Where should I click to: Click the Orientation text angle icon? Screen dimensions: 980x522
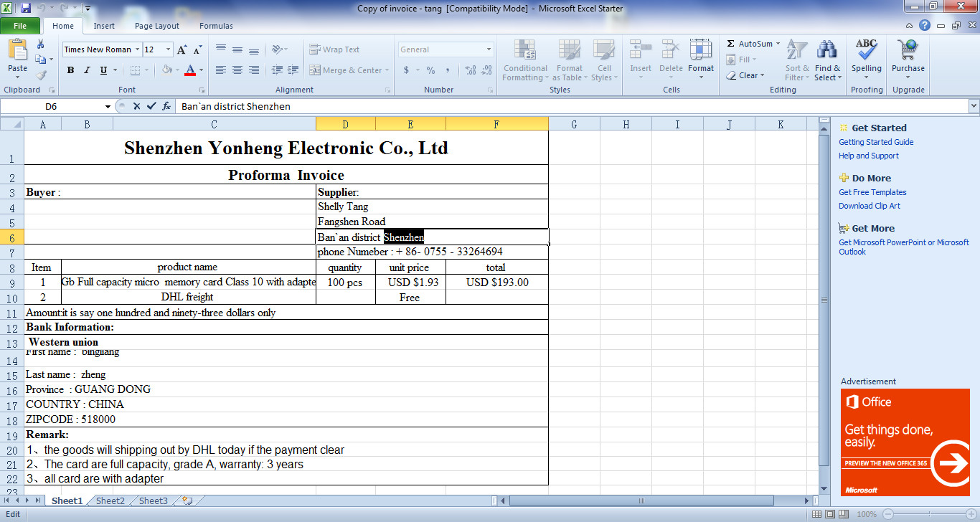click(278, 49)
